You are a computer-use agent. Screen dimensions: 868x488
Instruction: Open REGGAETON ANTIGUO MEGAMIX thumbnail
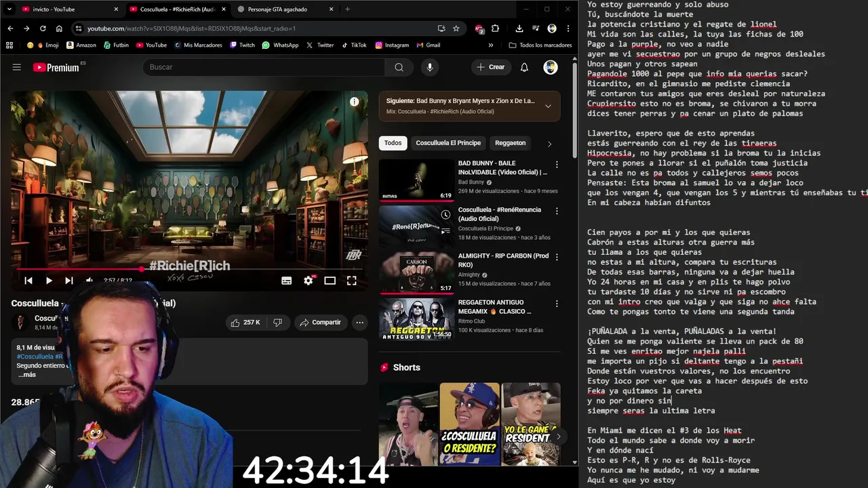pos(416,319)
